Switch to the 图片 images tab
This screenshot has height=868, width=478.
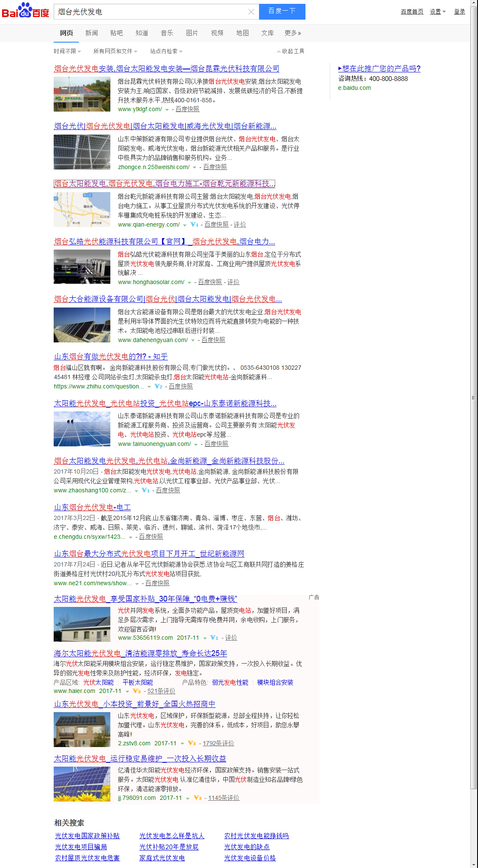point(192,33)
